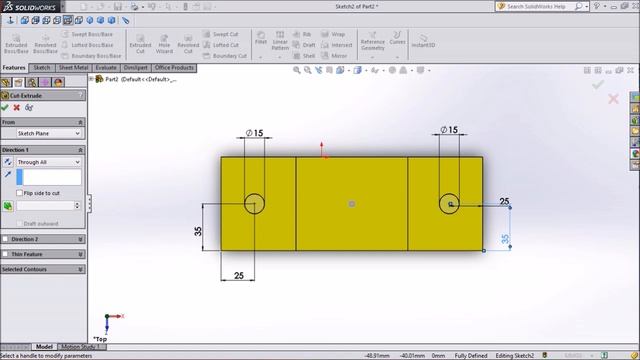Open the ConfigurationManager tab icon

pos(32,82)
